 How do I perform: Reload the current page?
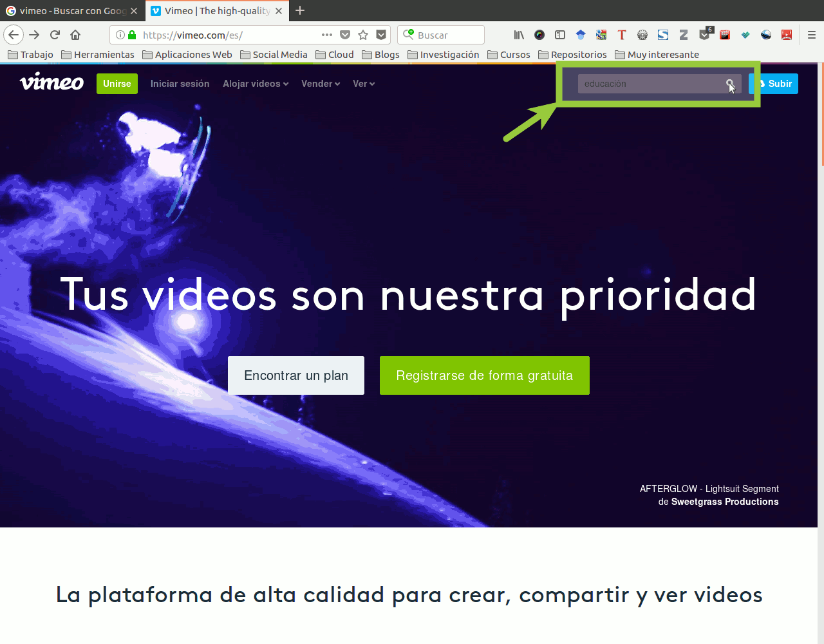pyautogui.click(x=55, y=35)
